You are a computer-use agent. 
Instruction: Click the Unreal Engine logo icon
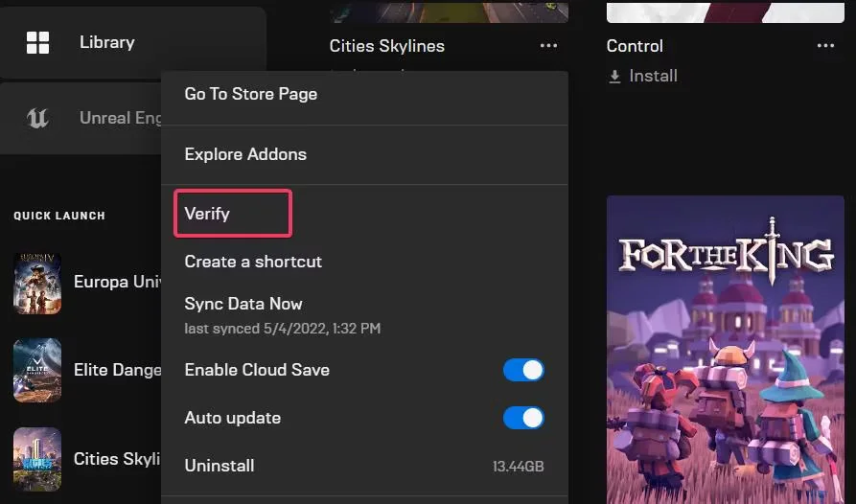coord(37,118)
